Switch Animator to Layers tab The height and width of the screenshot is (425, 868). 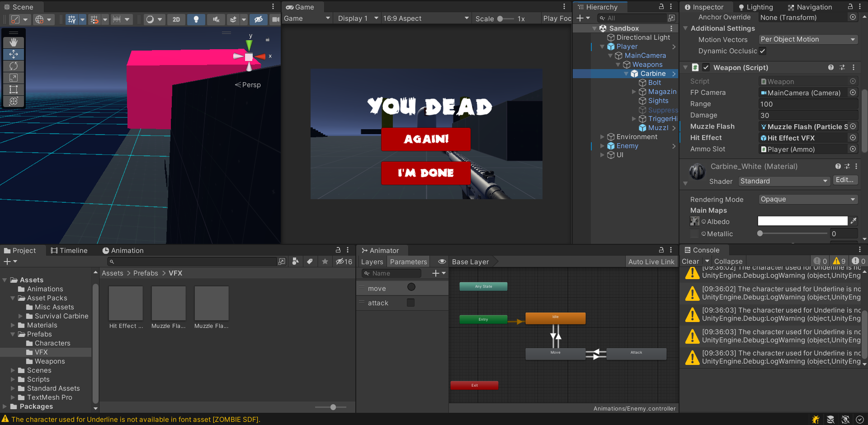click(x=372, y=262)
